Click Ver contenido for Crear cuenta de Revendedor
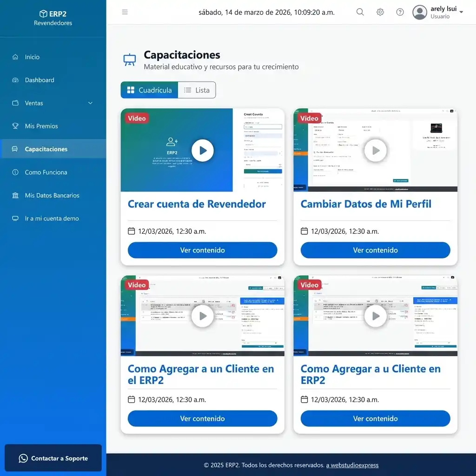Viewport: 476px width, 476px height. click(x=202, y=250)
